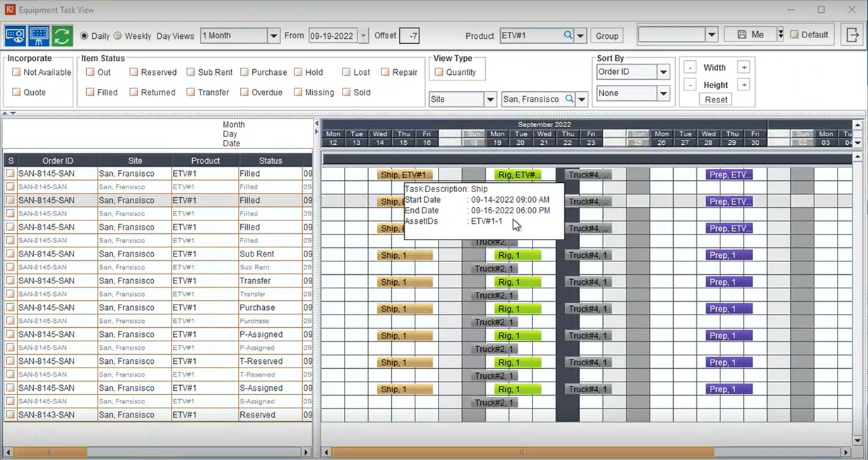This screenshot has height=460, width=868.
Task: Enable the Sub Rent status checkbox
Action: (x=191, y=72)
